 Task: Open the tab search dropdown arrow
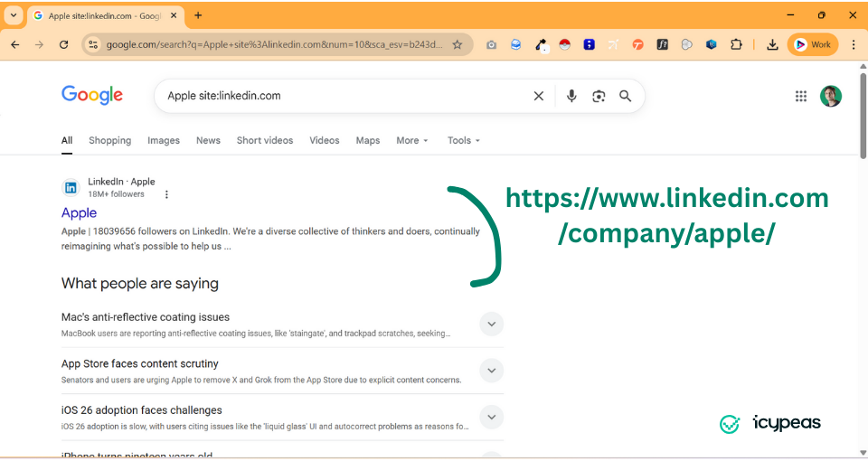14,15
